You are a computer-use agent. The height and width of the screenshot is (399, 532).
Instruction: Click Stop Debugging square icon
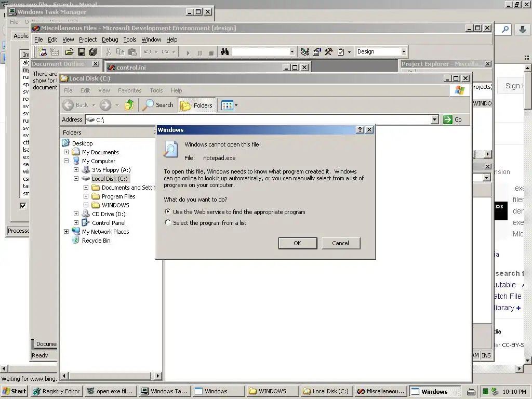[211, 53]
